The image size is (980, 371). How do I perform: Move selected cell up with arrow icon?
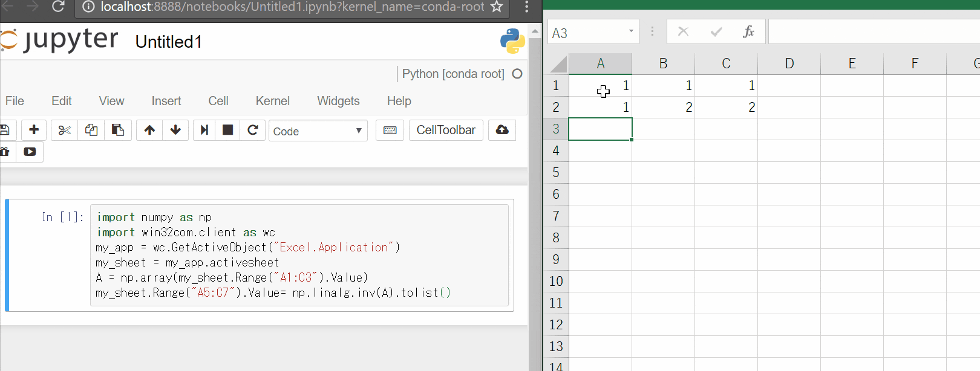click(149, 130)
